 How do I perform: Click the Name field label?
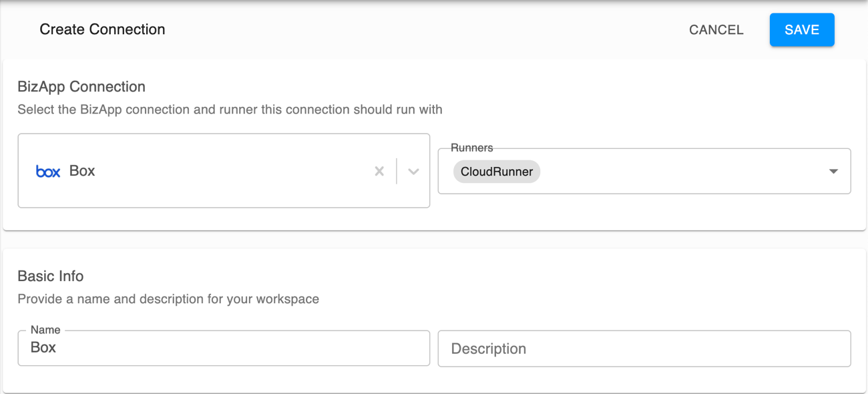tap(45, 330)
